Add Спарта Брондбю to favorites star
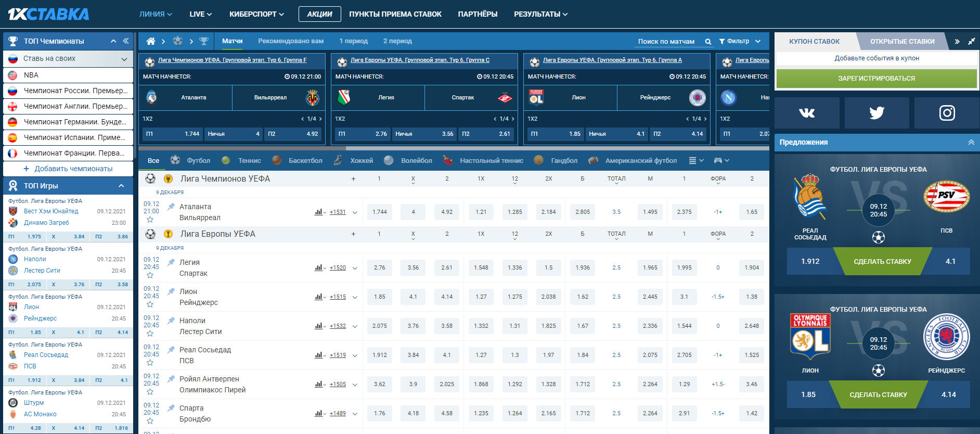This screenshot has height=434, width=980. coord(150,421)
